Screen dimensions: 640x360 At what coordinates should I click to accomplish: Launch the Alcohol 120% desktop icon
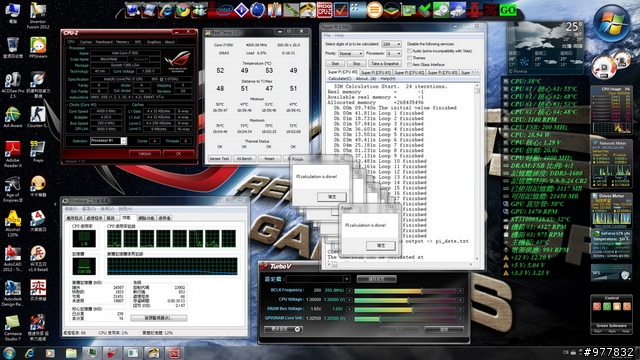click(13, 224)
